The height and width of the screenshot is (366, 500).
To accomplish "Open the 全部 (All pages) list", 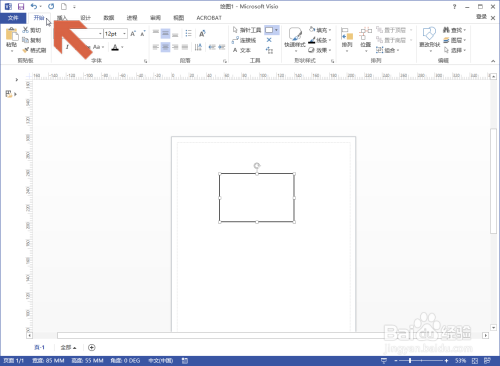I will click(x=68, y=348).
